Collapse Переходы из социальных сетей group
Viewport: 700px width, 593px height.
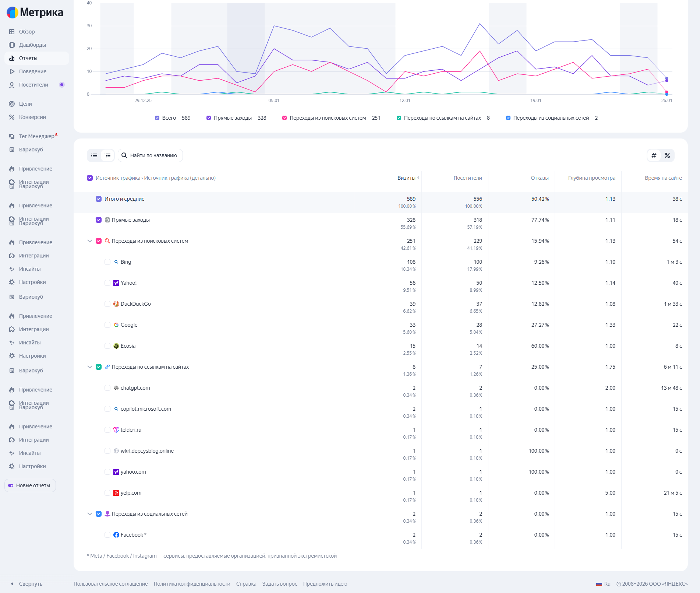(89, 514)
